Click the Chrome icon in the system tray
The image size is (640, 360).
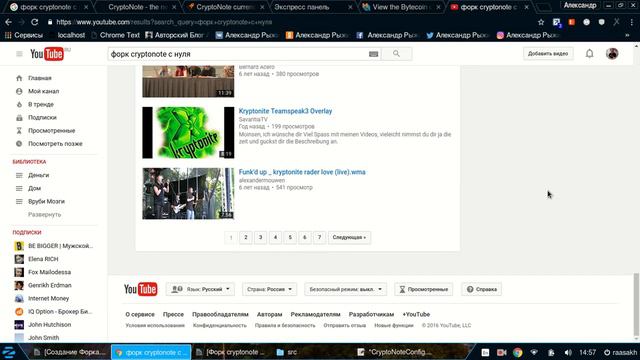[x=518, y=352]
